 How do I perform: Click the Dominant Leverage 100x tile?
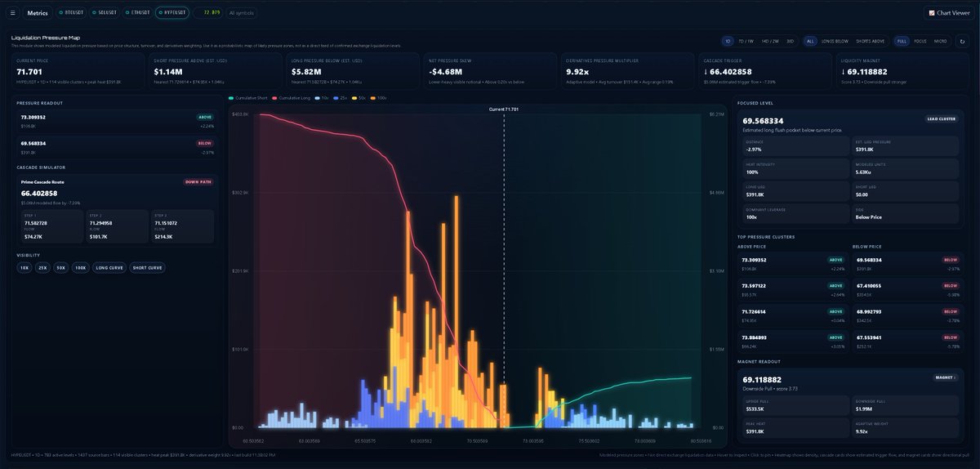(795, 213)
